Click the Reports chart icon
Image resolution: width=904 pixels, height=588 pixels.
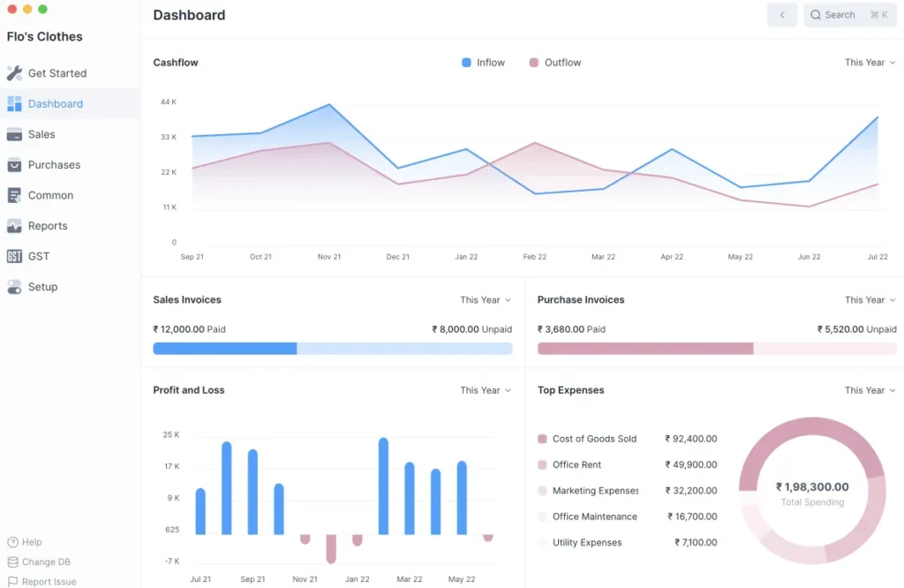[x=14, y=226]
